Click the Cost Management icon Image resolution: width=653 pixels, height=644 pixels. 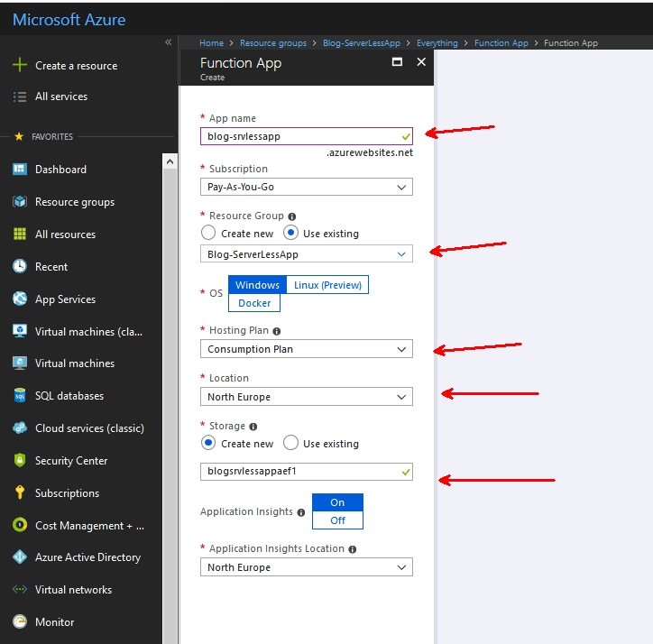[x=20, y=525]
